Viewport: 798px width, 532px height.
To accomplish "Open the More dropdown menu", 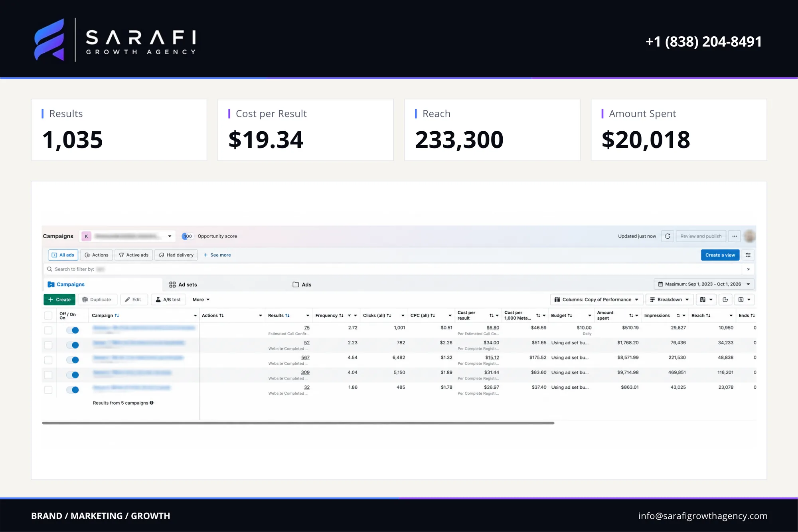I will click(201, 300).
